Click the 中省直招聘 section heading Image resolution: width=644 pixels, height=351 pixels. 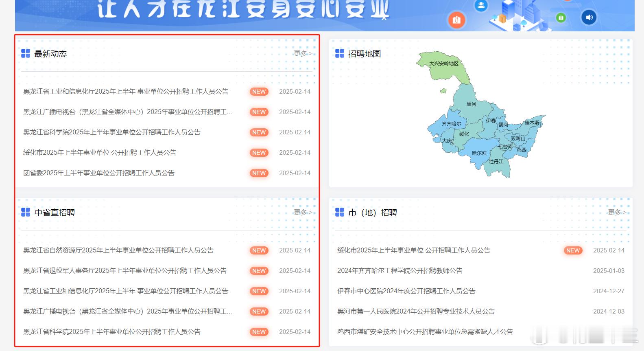(x=55, y=213)
